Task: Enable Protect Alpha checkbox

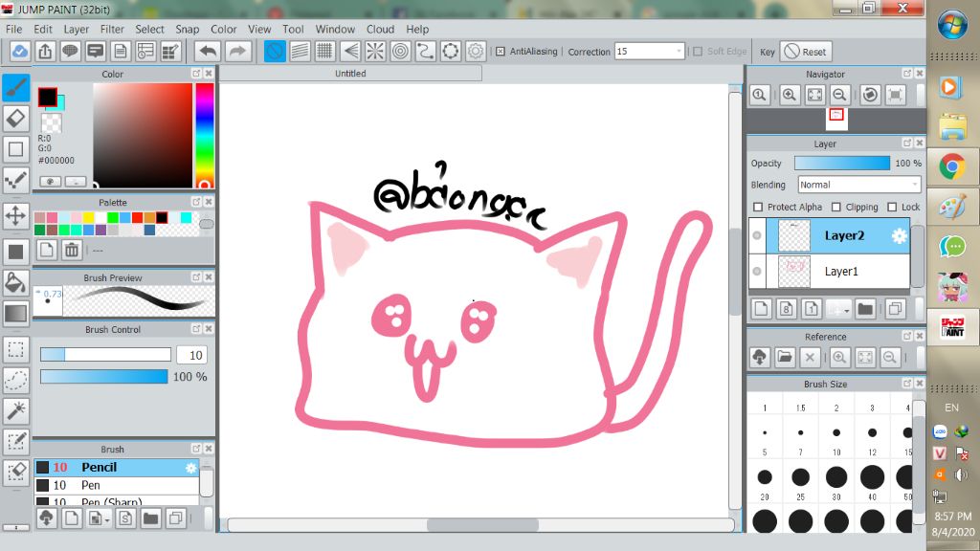Action: 758,207
